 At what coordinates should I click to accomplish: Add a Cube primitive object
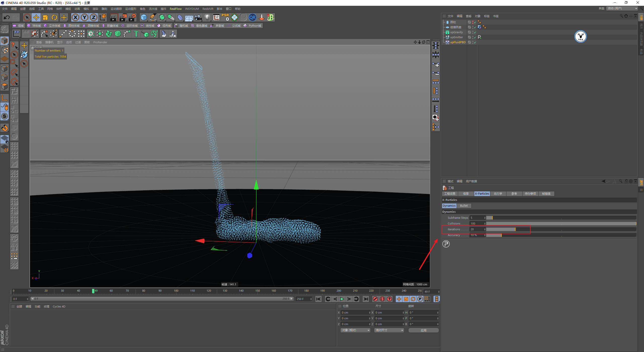(x=144, y=17)
